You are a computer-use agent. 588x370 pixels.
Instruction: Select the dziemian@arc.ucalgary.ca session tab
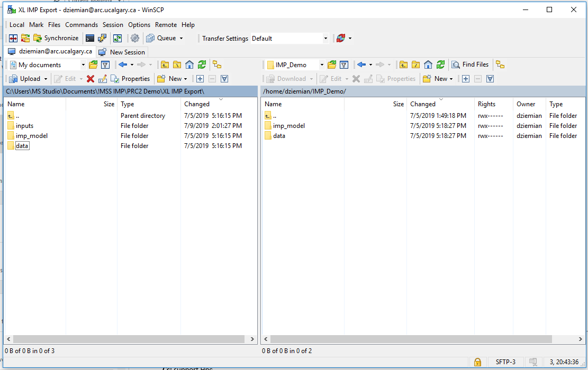(50, 51)
